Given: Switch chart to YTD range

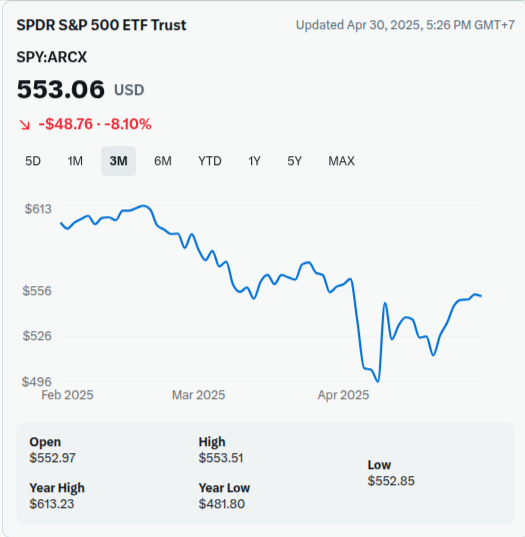Looking at the screenshot, I should [210, 161].
